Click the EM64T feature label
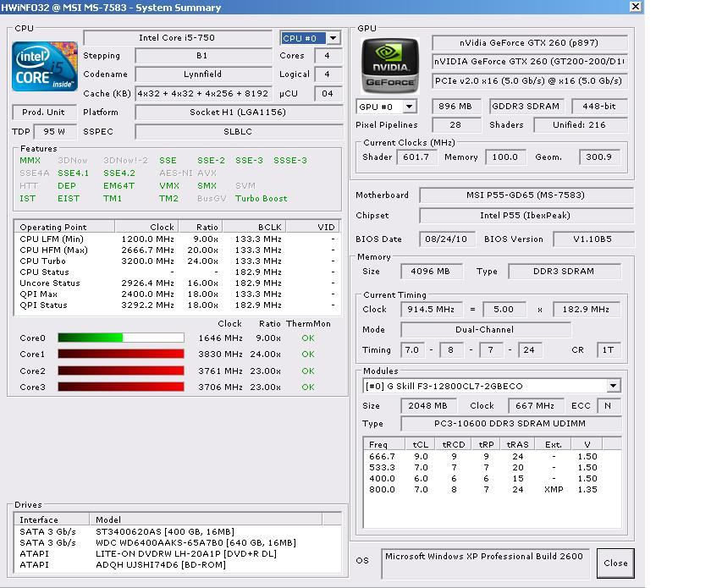Image resolution: width=711 pixels, height=588 pixels. 118,186
